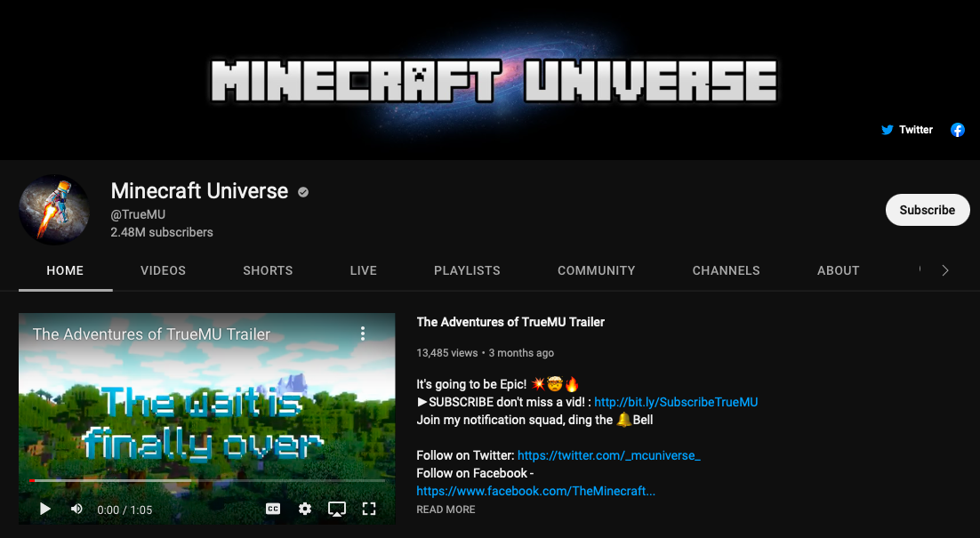This screenshot has width=980, height=538.
Task: Click the verified badge next to the channel name
Action: (x=303, y=192)
